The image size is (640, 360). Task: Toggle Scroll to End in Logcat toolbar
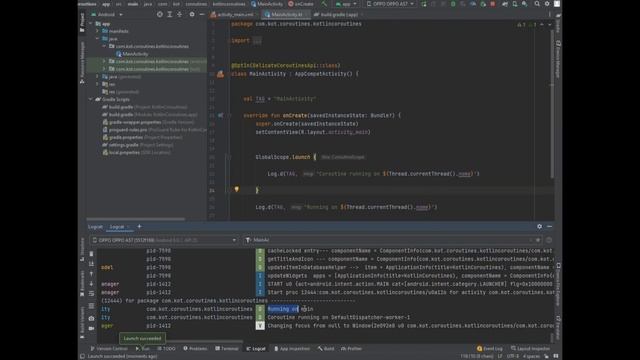click(91, 264)
